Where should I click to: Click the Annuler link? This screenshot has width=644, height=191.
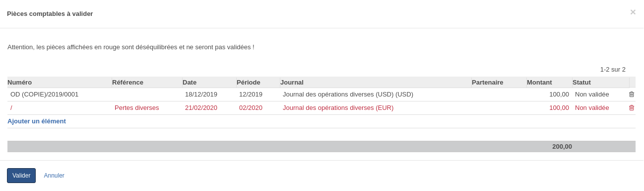(x=54, y=176)
